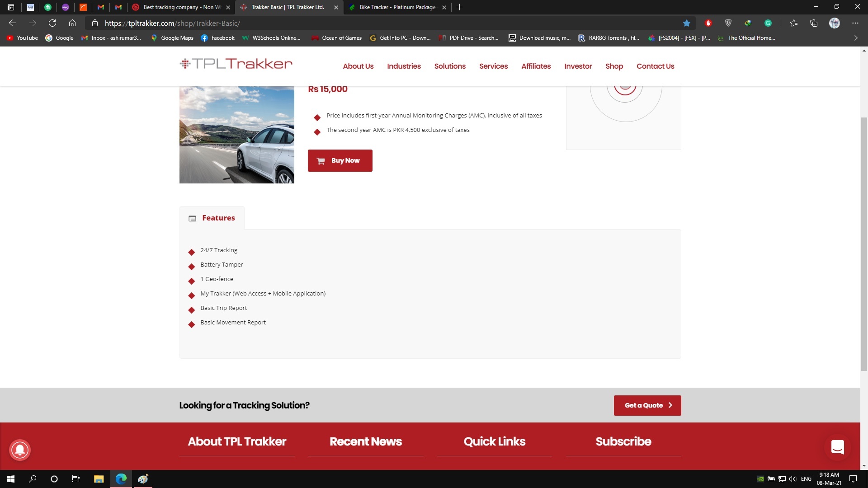
Task: Bookmark star icon in address bar
Action: [687, 23]
